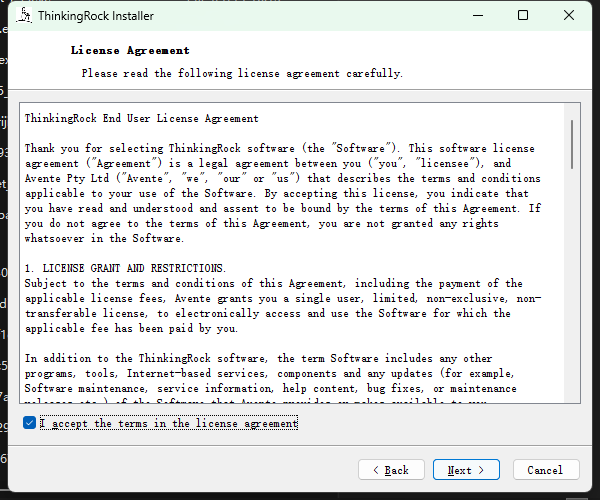Click the left chevron on the Back button

(x=376, y=470)
